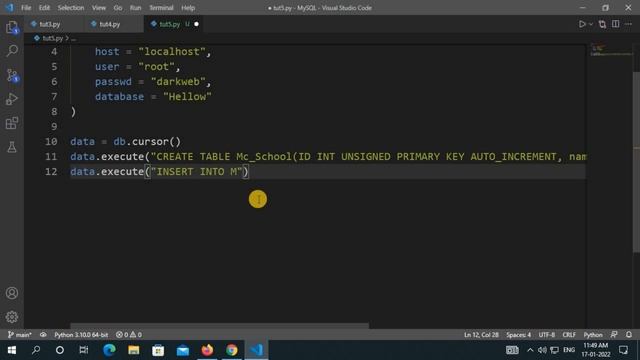Click line number 11 in gutter
This screenshot has height=360, width=640.
(x=51, y=157)
